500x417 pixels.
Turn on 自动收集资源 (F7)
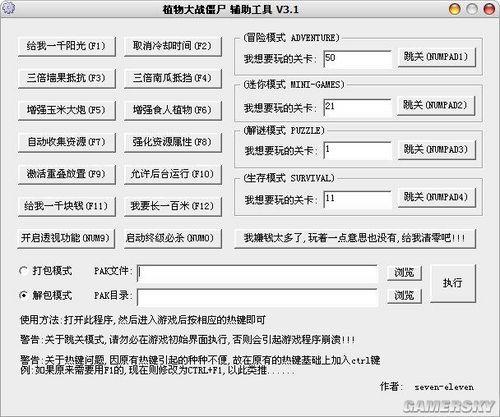point(67,142)
